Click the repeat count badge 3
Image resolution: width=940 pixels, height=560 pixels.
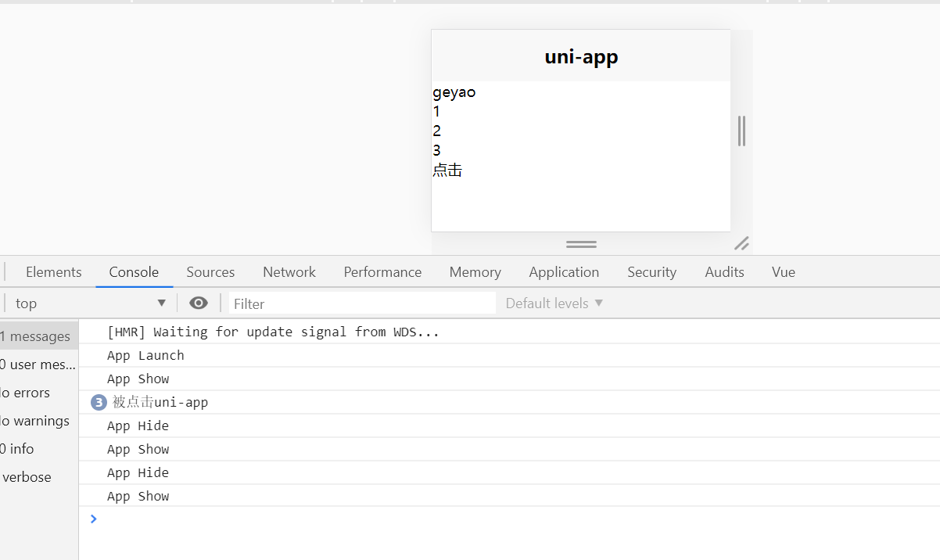coord(99,403)
